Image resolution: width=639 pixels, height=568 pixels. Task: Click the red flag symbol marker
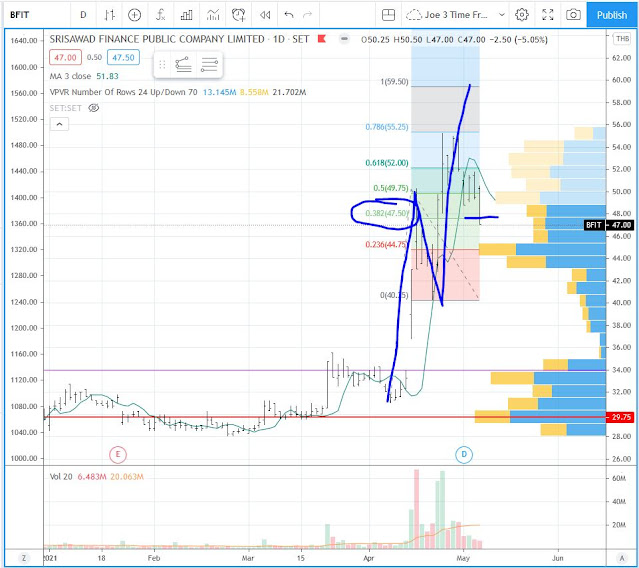tap(322, 39)
